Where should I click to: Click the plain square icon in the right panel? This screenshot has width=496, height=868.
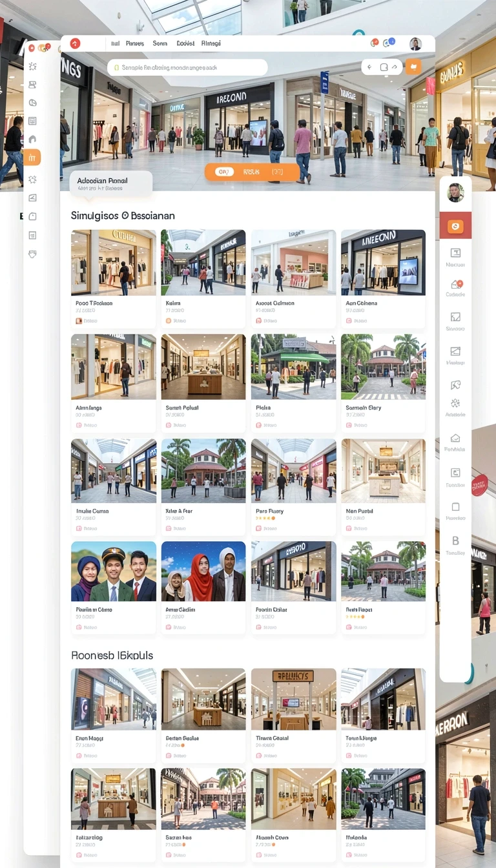(456, 507)
